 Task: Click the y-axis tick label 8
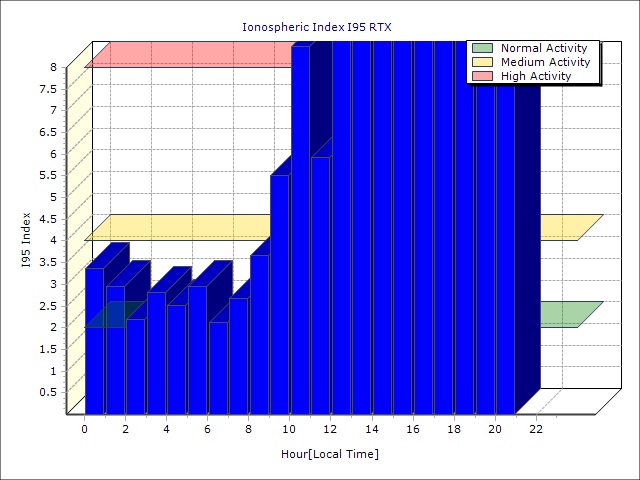[x=54, y=67]
